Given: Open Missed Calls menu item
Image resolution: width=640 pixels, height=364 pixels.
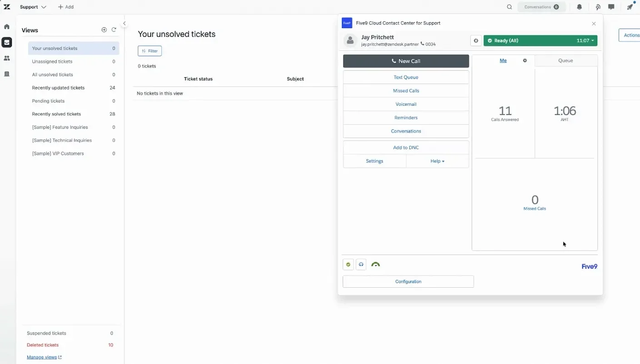Looking at the screenshot, I should click(406, 91).
